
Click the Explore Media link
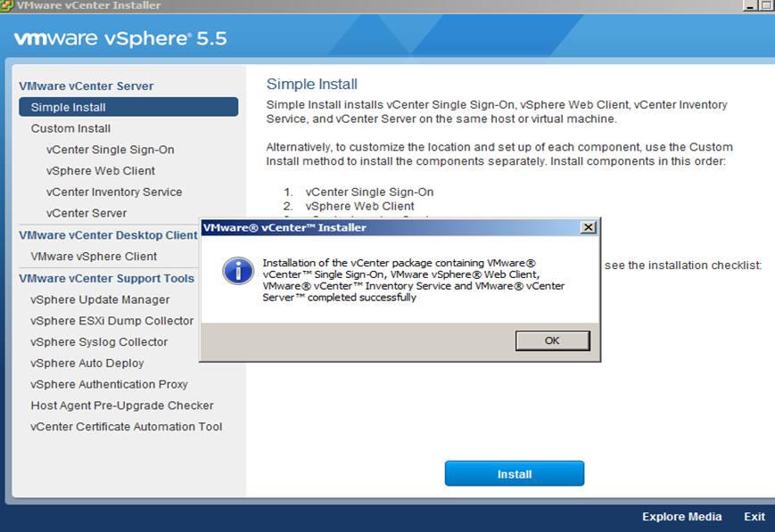point(682,517)
